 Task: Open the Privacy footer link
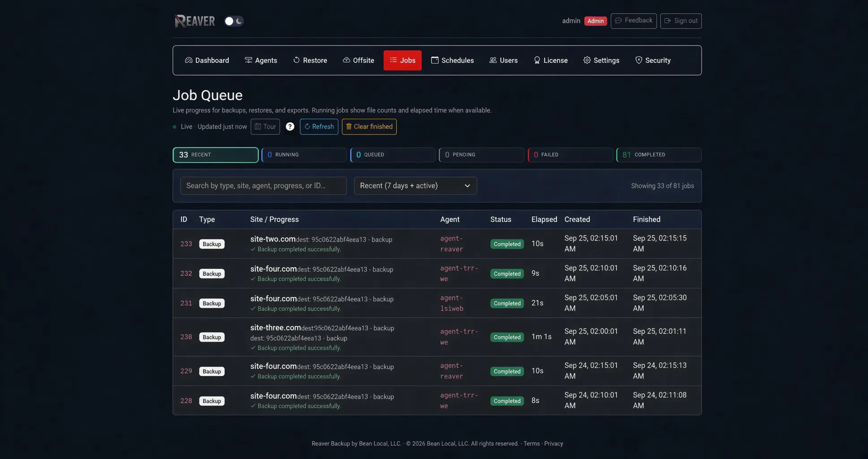pos(554,444)
